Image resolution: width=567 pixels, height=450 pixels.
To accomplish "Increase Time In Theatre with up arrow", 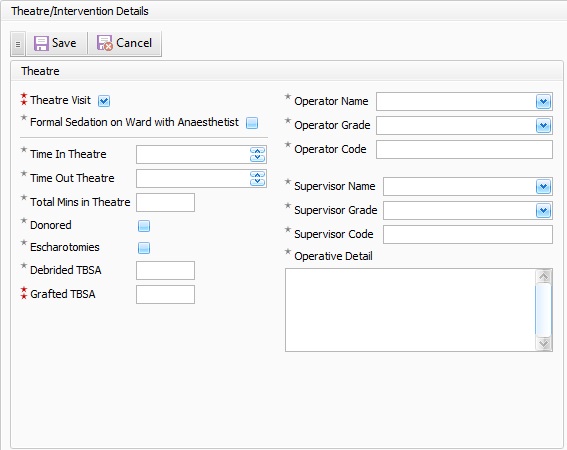I will click(x=257, y=151).
